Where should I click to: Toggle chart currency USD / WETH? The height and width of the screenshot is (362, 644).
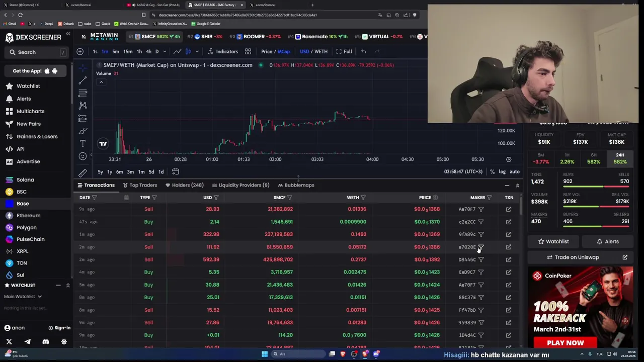pos(313,51)
